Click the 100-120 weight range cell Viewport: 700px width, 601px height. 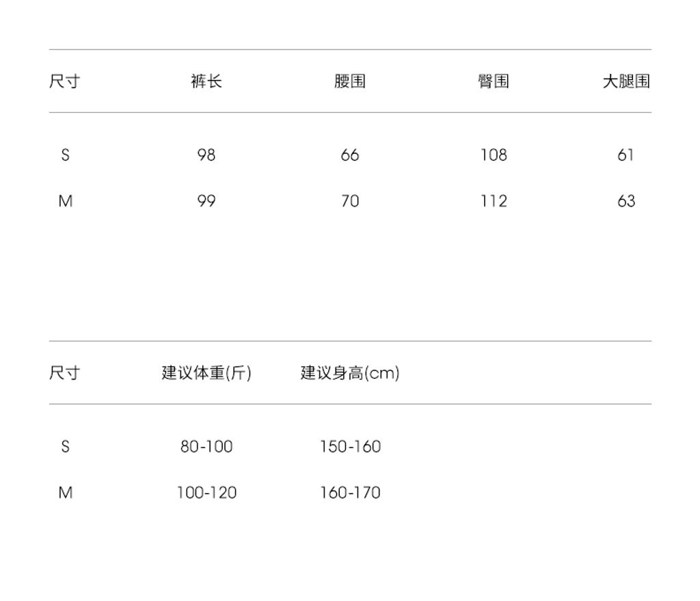206,492
